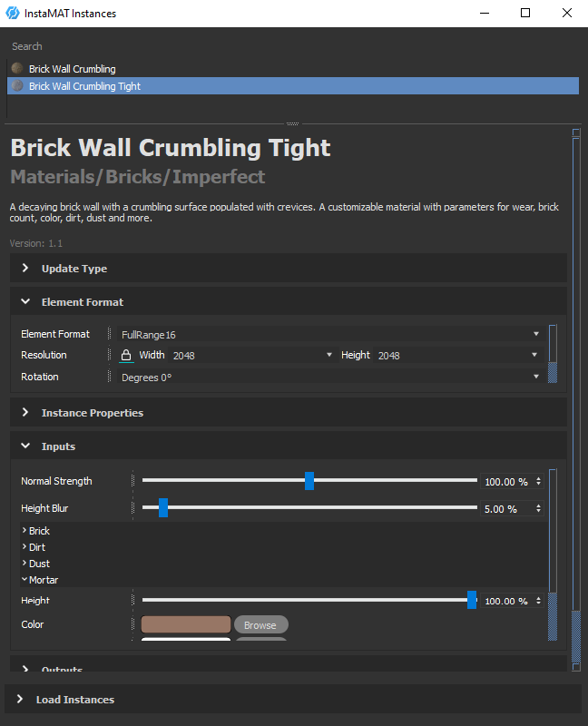Click the Mortar Color row grip handle
The image size is (588, 726).
[132, 624]
